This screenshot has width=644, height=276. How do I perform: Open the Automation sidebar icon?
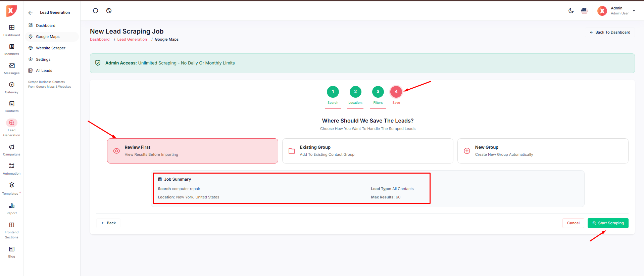[12, 169]
